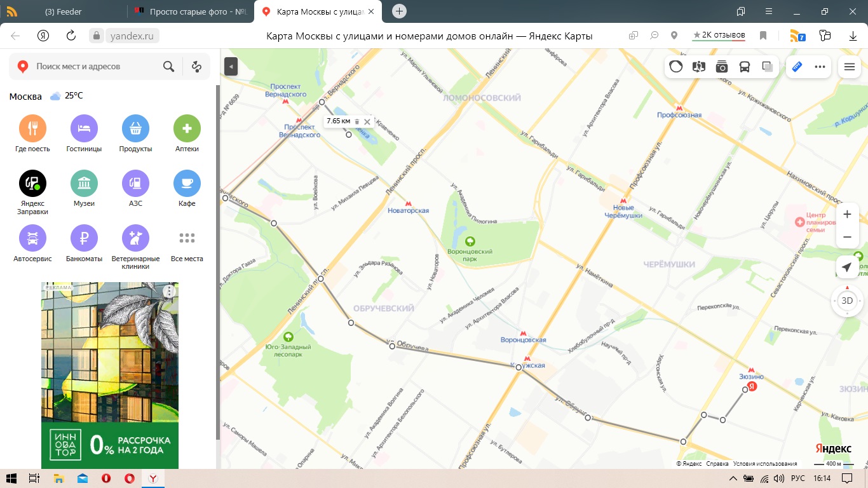This screenshot has height=488, width=868.
Task: Select the 'АЗС' gas stations icon
Action: coord(135,183)
